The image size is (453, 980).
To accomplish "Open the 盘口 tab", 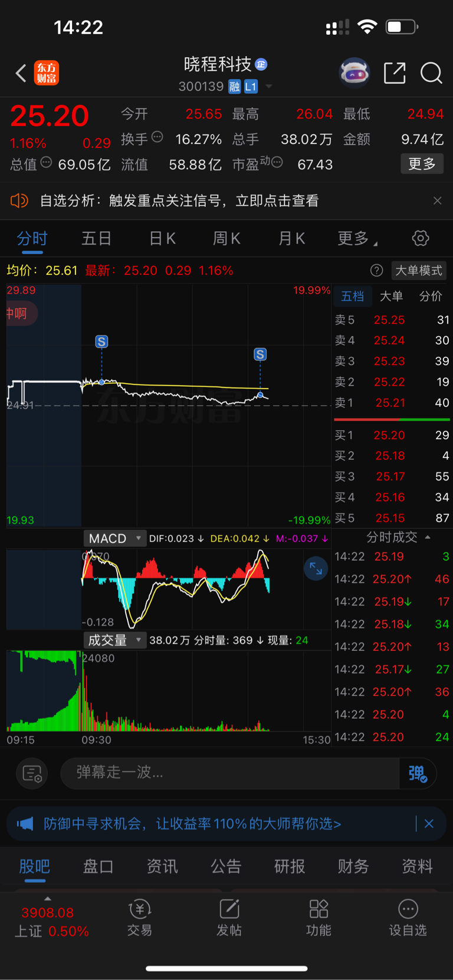I will (98, 866).
